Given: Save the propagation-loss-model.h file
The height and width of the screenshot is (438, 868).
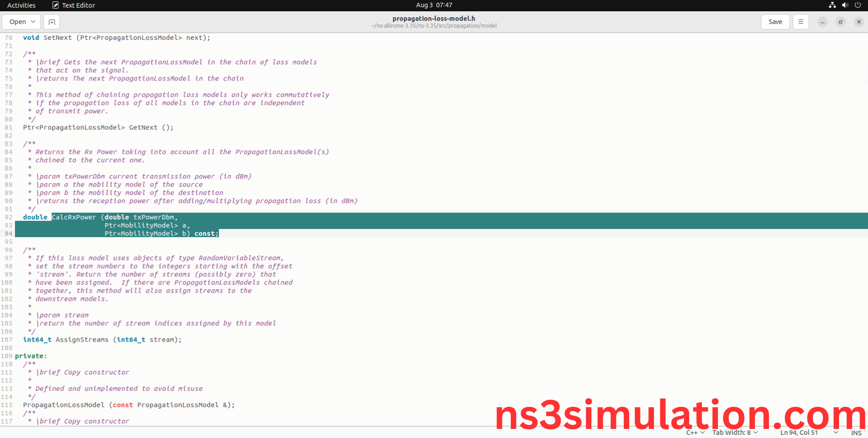Looking at the screenshot, I should click(x=775, y=21).
